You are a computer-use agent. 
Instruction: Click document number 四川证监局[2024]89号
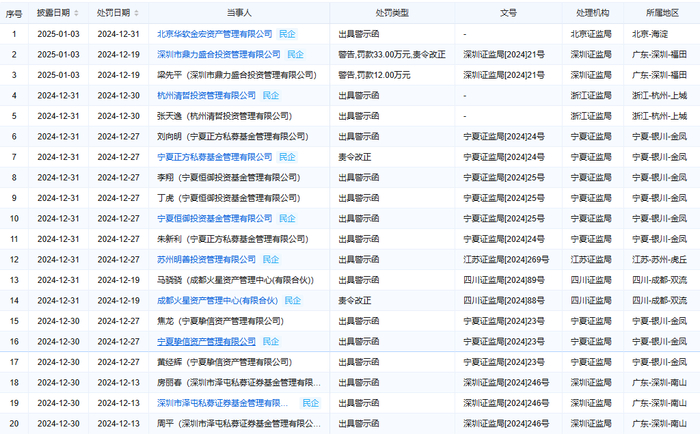(x=504, y=280)
